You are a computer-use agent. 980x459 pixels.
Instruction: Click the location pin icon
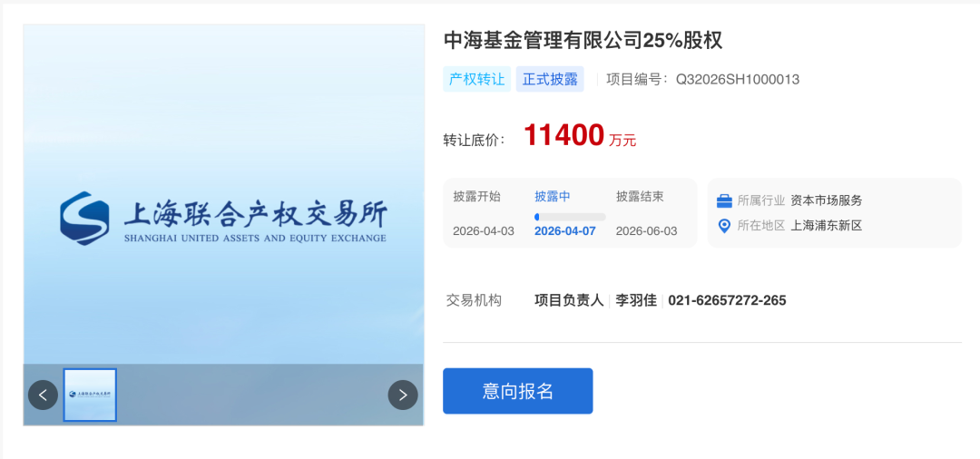724,226
